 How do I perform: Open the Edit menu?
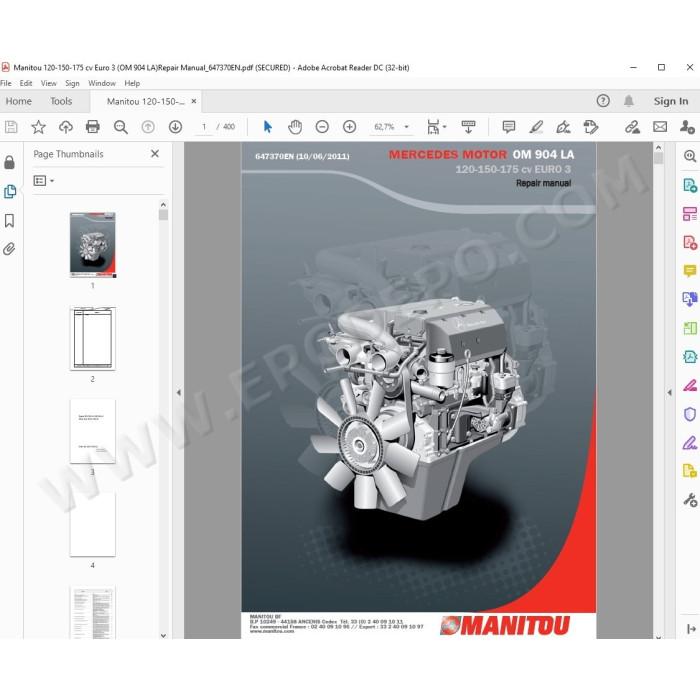(x=26, y=83)
